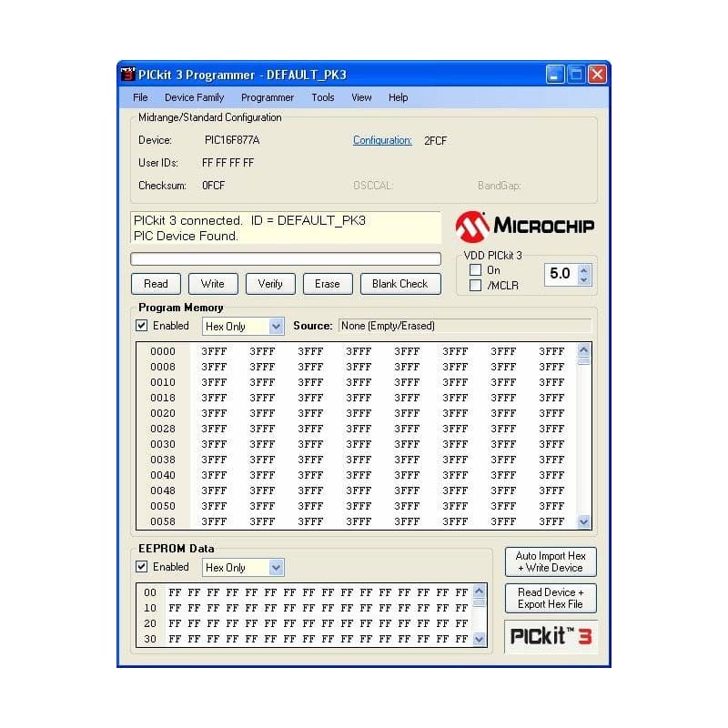Click the Source field None (Empty/Erased)
This screenshot has width=728, height=728.
click(465, 326)
